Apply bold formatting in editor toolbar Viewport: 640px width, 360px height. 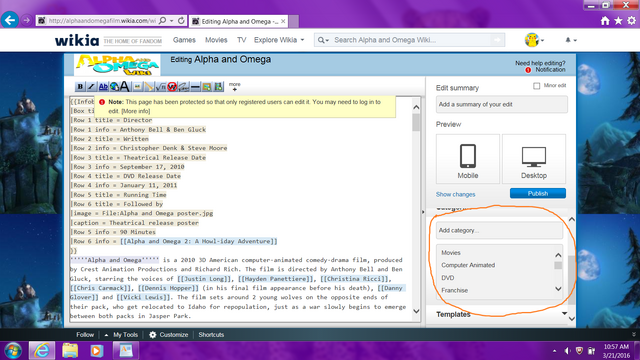point(80,87)
